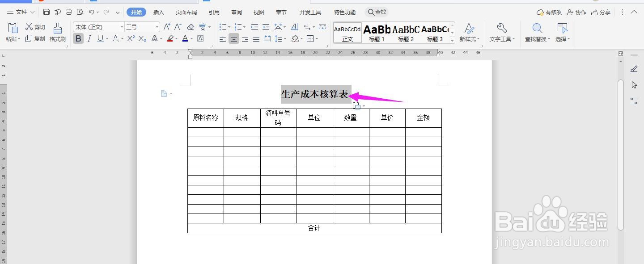Switch to 视图 tab
Screen dimensions: 644x264
point(258,12)
